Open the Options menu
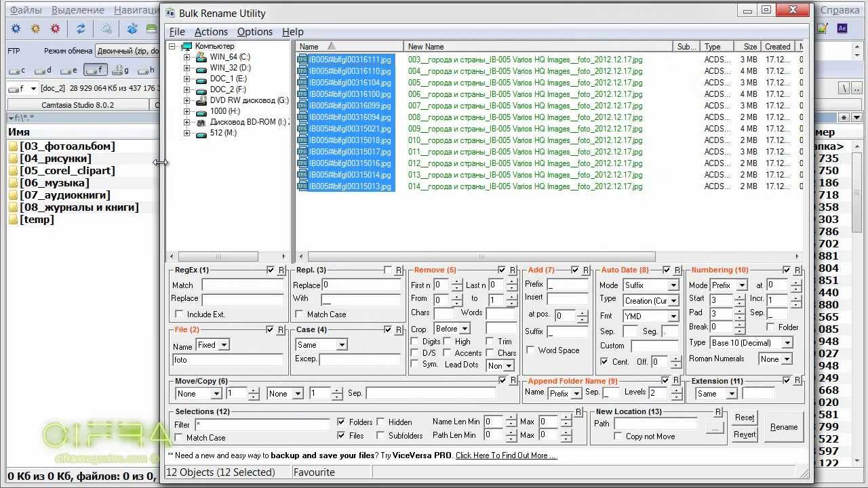The height and width of the screenshot is (488, 868). pos(255,32)
